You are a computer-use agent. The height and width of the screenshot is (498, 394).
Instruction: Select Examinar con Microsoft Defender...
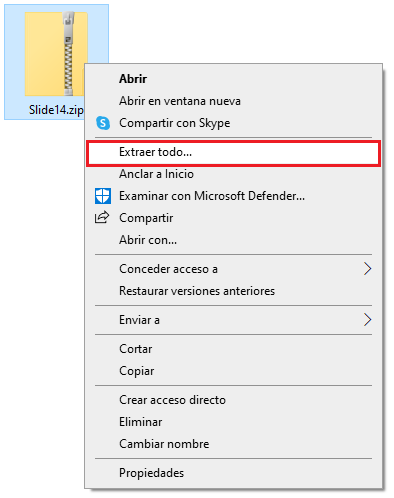[x=233, y=196]
